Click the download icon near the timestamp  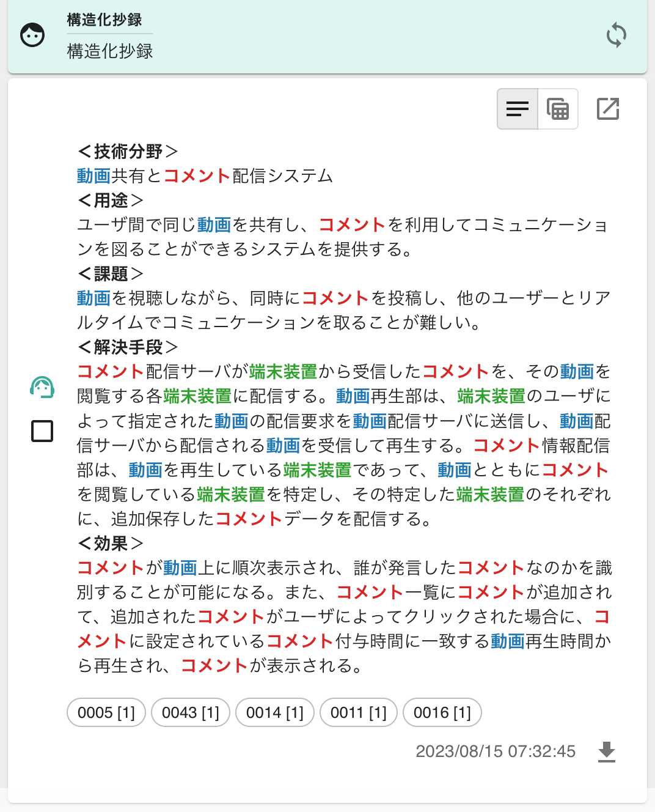[x=607, y=753]
